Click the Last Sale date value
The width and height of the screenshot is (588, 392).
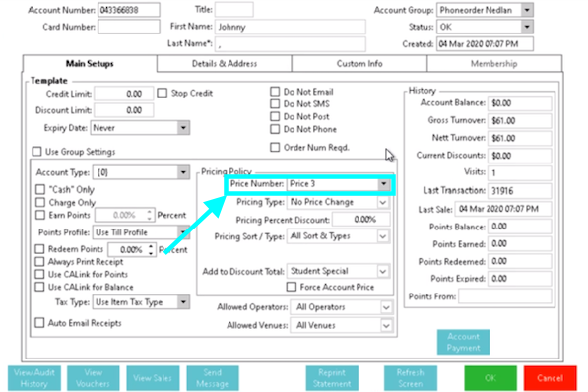503,209
